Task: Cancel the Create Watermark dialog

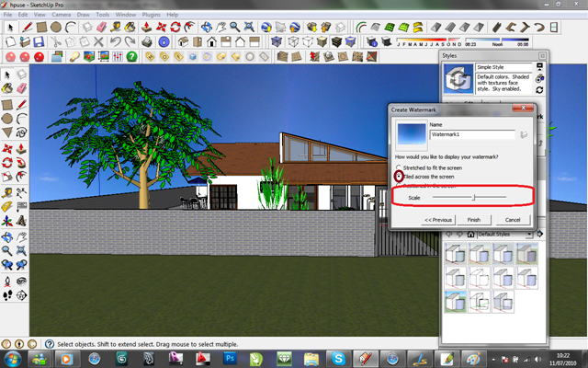Action: (513, 220)
